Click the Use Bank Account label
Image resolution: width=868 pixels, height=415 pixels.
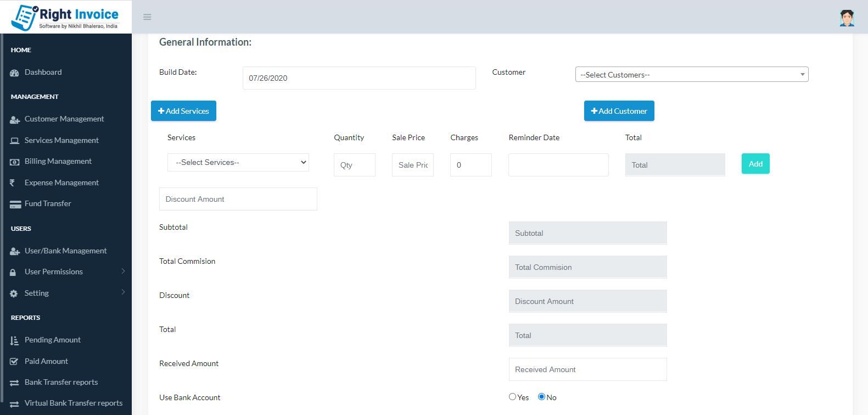[x=190, y=397]
